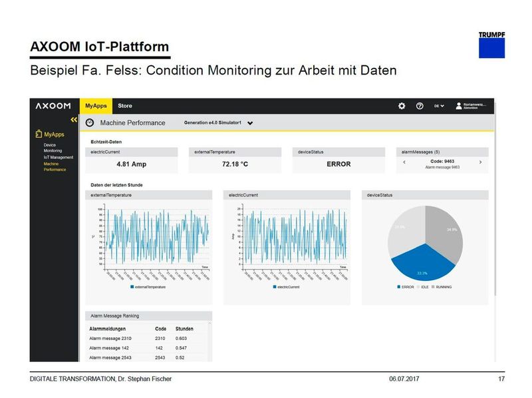Switch to the MyApps tab
This screenshot has width=532, height=398.
point(96,106)
